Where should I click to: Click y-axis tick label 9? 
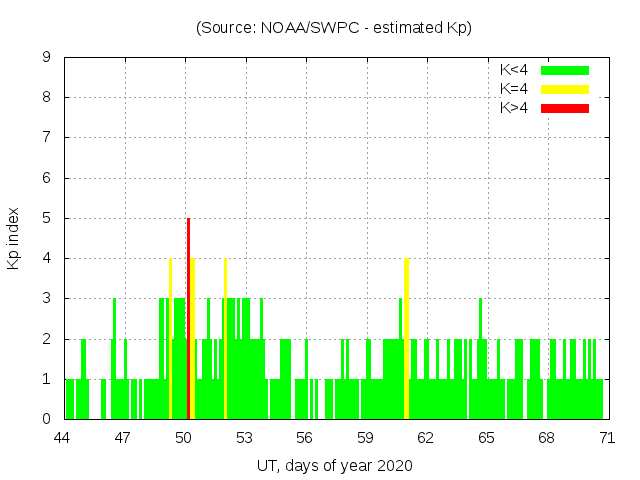tap(46, 58)
